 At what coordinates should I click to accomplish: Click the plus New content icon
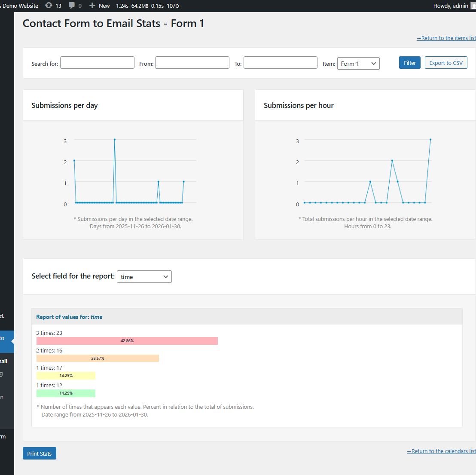(92, 6)
